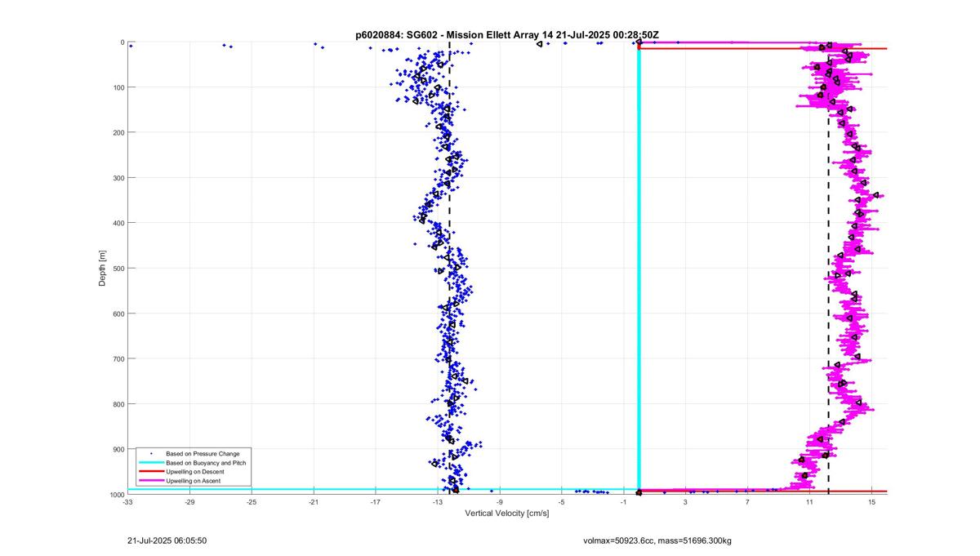Image resolution: width=980 pixels, height=556 pixels.
Task: Click the plot title p6020884: SG602 Mission Ellett Array
Action: pyautogui.click(x=507, y=35)
